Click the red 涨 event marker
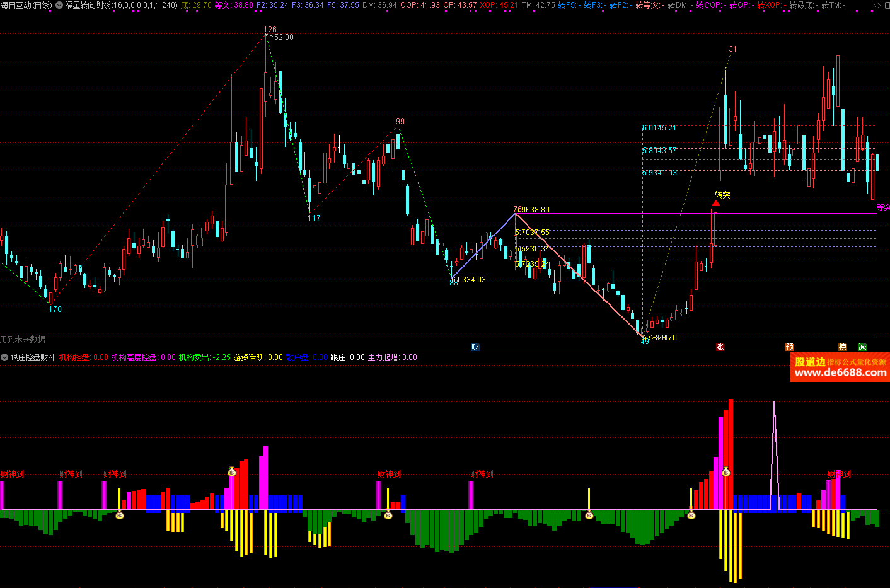The height and width of the screenshot is (588, 890). click(x=720, y=347)
